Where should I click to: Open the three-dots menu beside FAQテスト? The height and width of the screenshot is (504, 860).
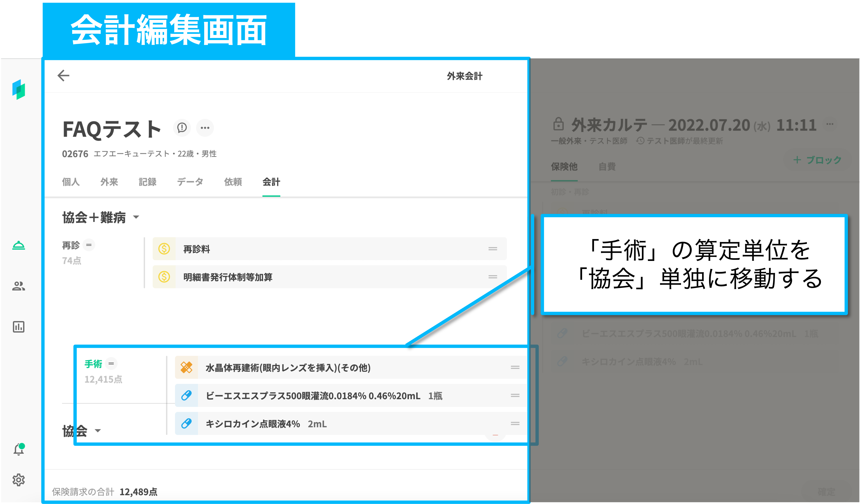pos(205,128)
